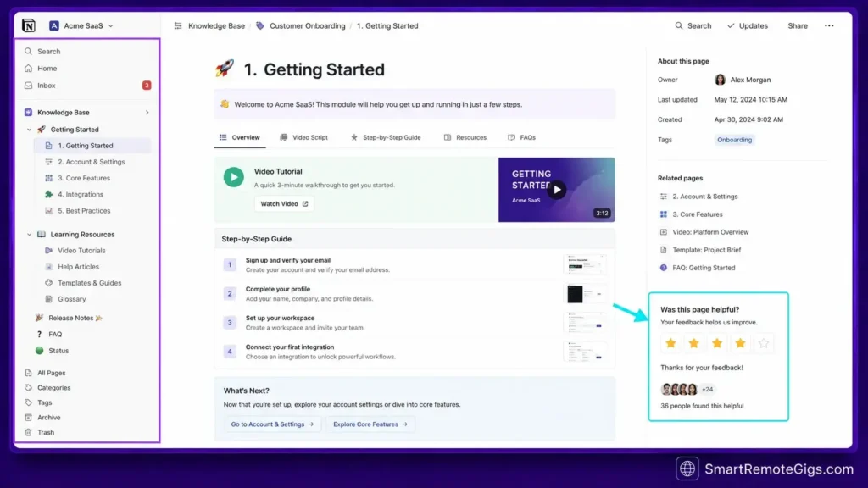Switch to the Step-by-Step Guide tab
868x488 pixels.
point(386,137)
